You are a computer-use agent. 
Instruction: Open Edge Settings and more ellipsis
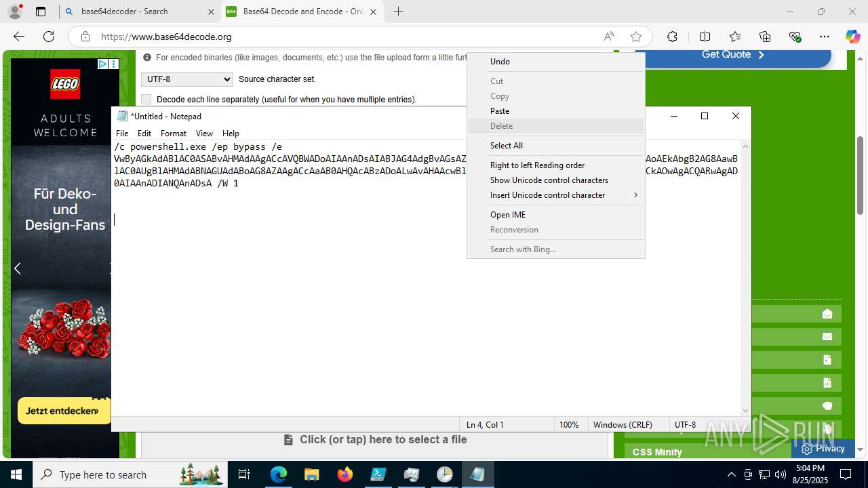(825, 37)
